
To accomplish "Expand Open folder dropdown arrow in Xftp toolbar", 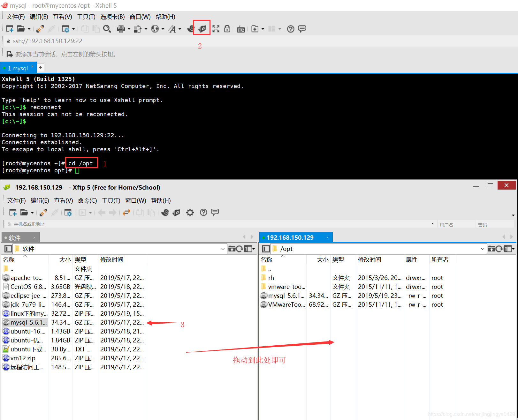I will (32, 213).
